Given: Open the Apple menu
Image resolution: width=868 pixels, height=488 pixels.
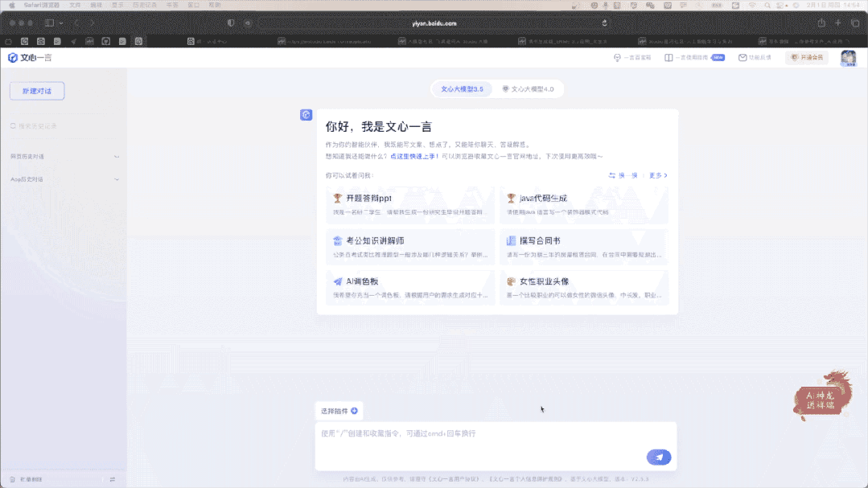Looking at the screenshot, I should (11, 5).
